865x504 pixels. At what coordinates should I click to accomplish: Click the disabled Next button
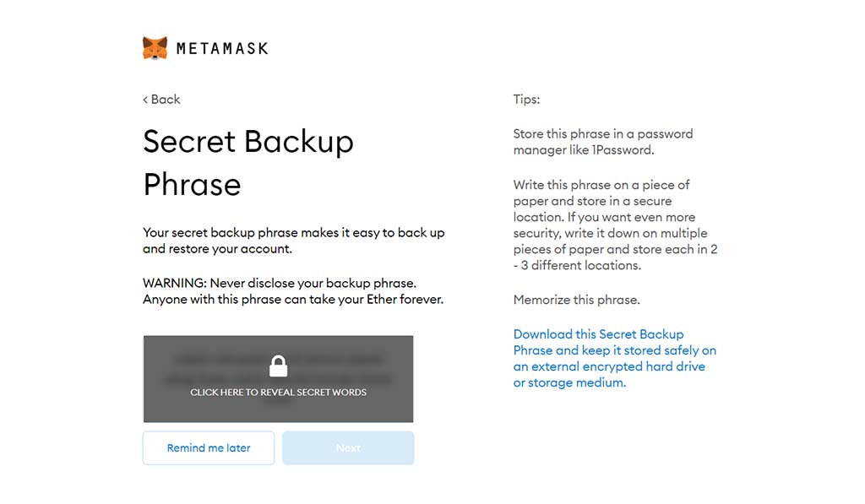[x=348, y=447]
